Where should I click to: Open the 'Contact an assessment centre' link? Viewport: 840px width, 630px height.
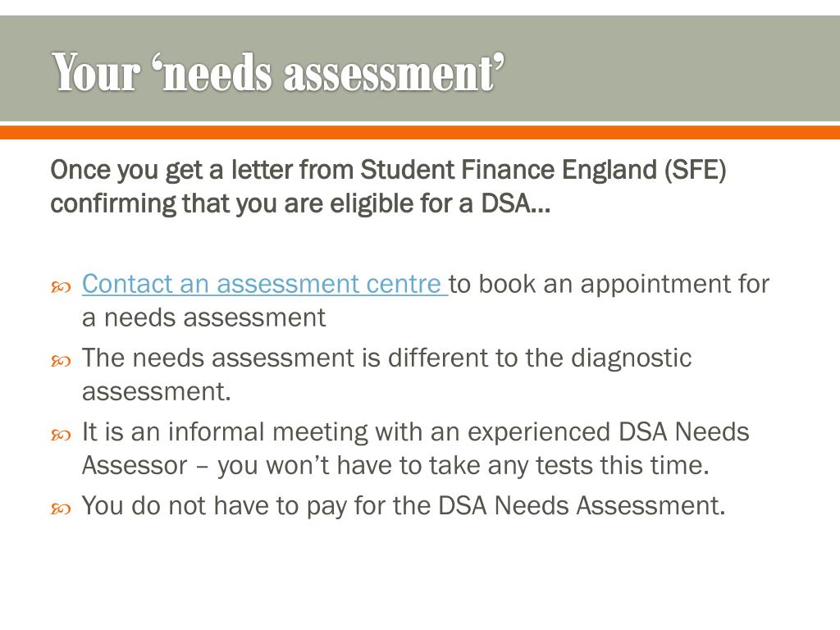pyautogui.click(x=262, y=284)
